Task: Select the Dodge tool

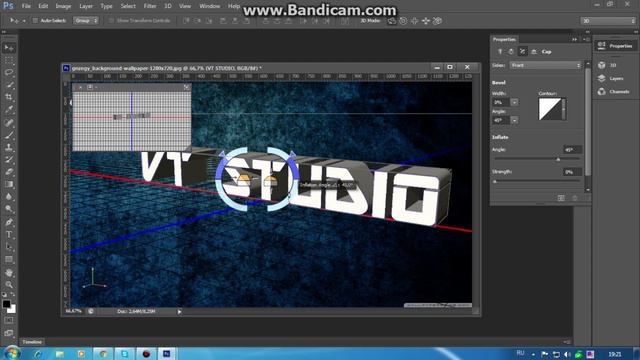Action: pyautogui.click(x=9, y=209)
